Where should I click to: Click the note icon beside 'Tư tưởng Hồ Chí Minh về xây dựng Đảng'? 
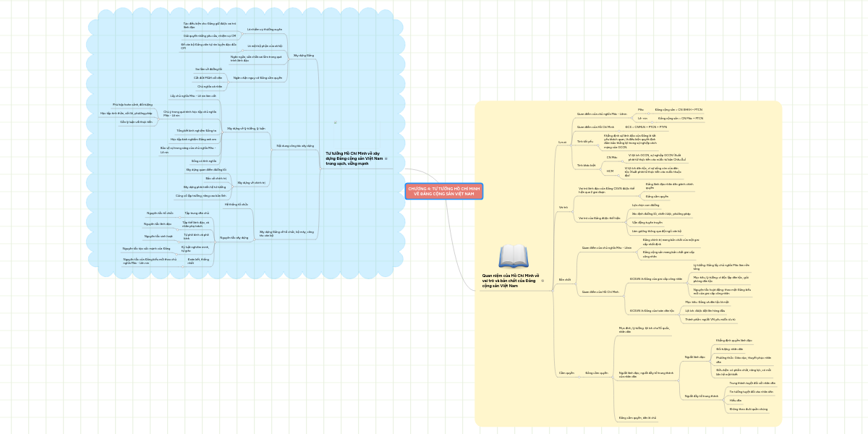[x=386, y=158]
